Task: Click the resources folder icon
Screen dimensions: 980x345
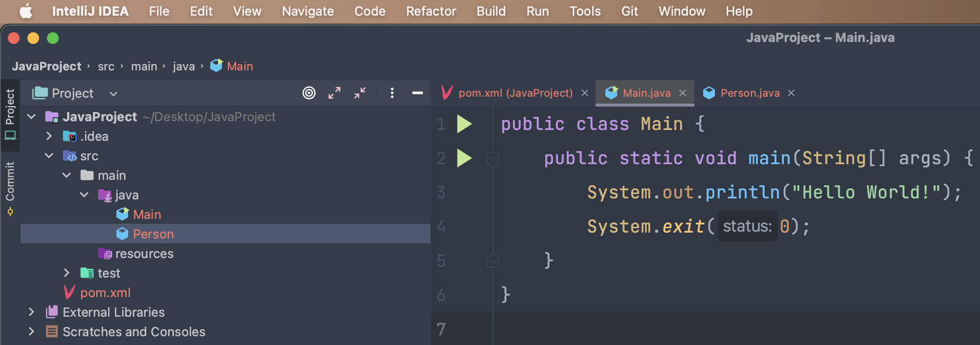Action: click(x=105, y=254)
